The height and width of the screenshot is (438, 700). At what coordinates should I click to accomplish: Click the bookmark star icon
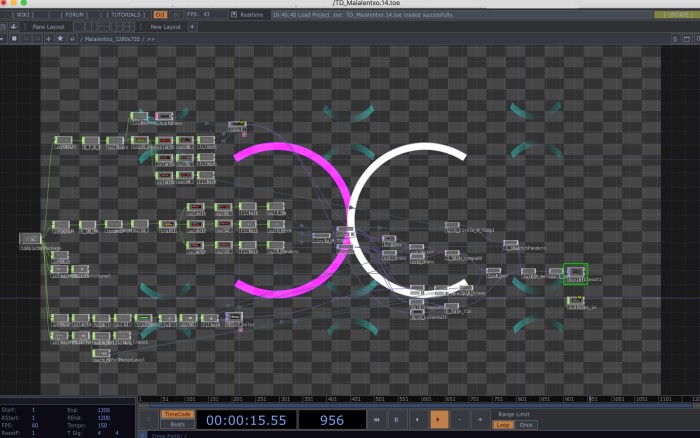60,38
